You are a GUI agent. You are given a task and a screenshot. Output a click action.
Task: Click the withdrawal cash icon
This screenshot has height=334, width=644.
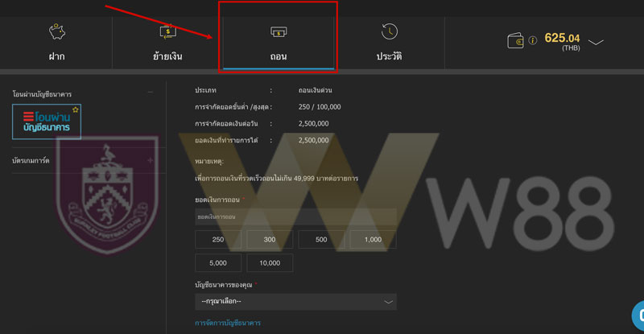click(x=279, y=31)
